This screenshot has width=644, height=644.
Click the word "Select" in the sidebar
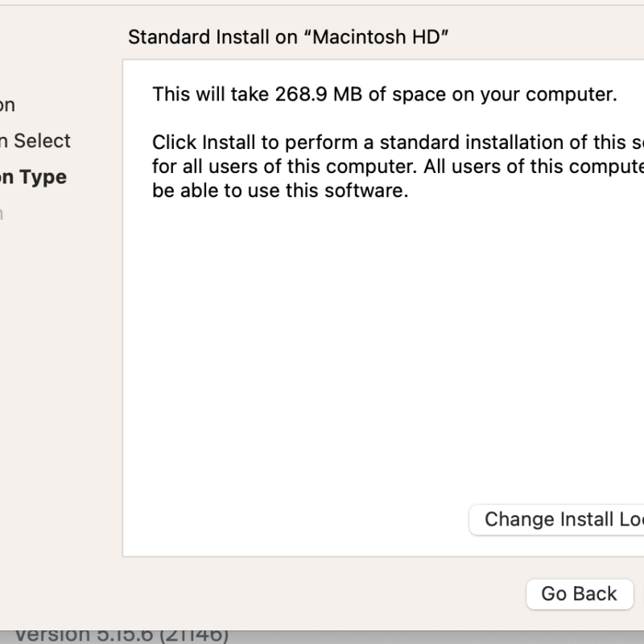point(43,141)
